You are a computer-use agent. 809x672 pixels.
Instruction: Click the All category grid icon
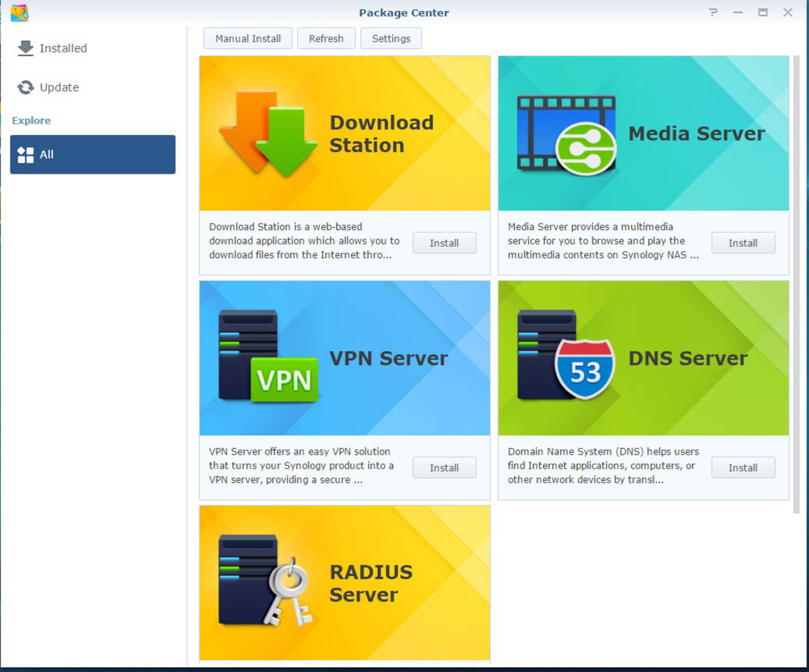pyautogui.click(x=26, y=154)
